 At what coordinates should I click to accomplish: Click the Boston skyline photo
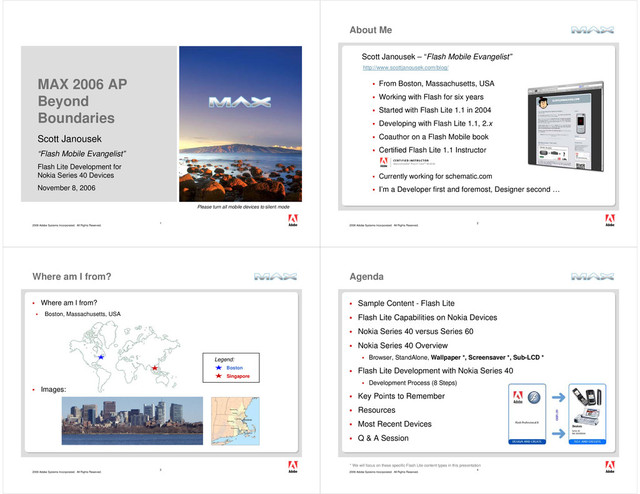pos(132,421)
